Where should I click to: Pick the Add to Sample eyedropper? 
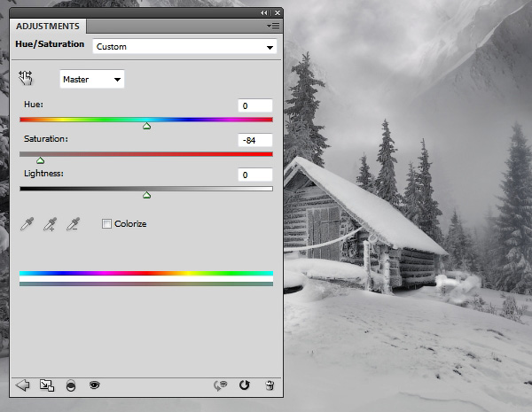coord(51,224)
